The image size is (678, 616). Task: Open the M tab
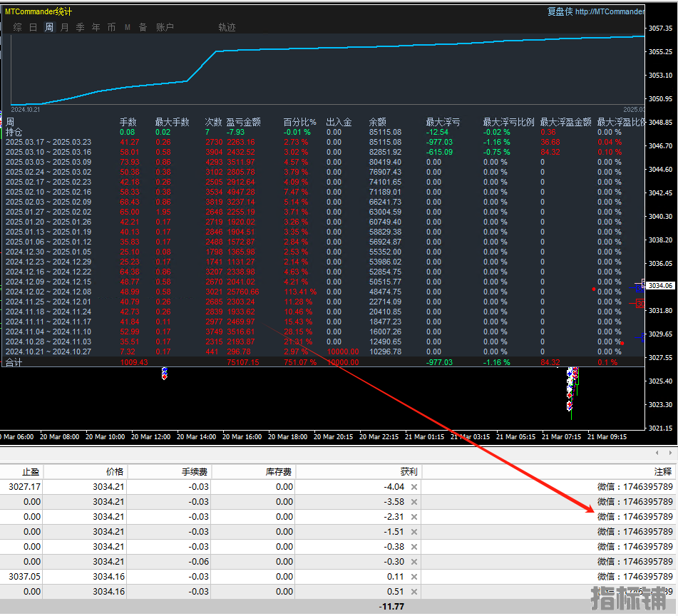pos(128,27)
